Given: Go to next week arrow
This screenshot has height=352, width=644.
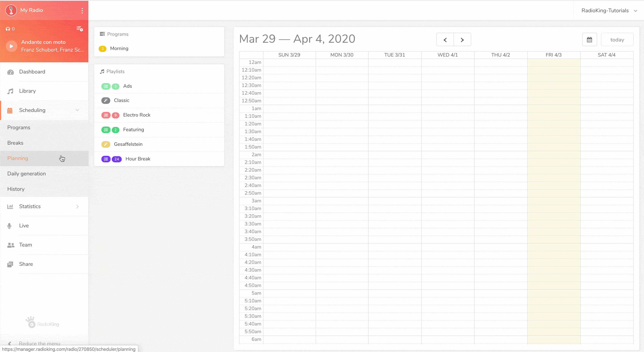Looking at the screenshot, I should click(462, 40).
